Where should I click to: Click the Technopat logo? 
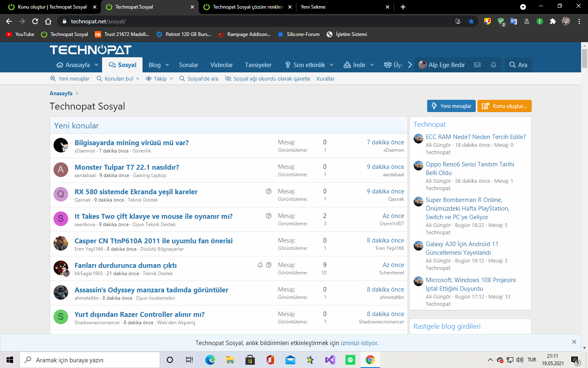(x=91, y=50)
